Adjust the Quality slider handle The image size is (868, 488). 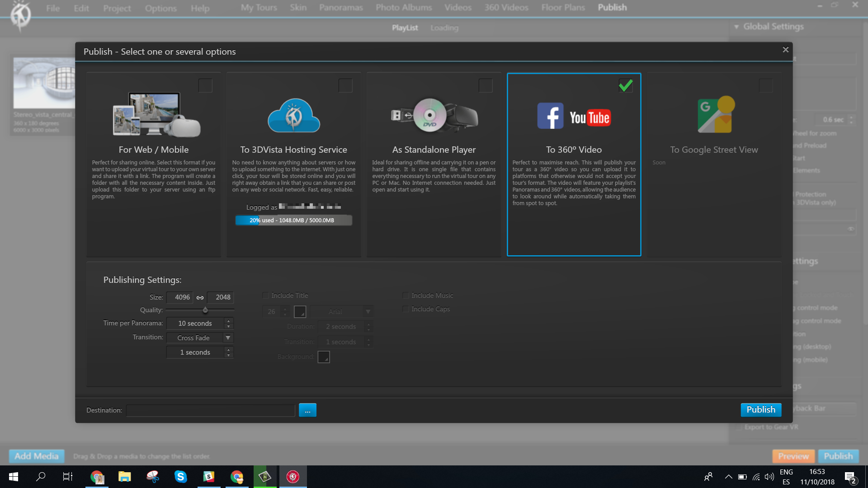(x=205, y=310)
